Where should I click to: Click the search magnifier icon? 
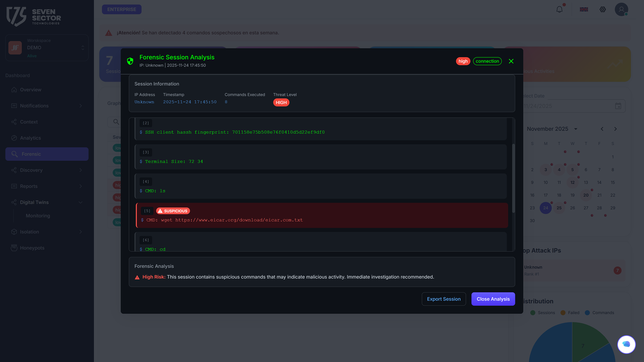[x=116, y=122]
